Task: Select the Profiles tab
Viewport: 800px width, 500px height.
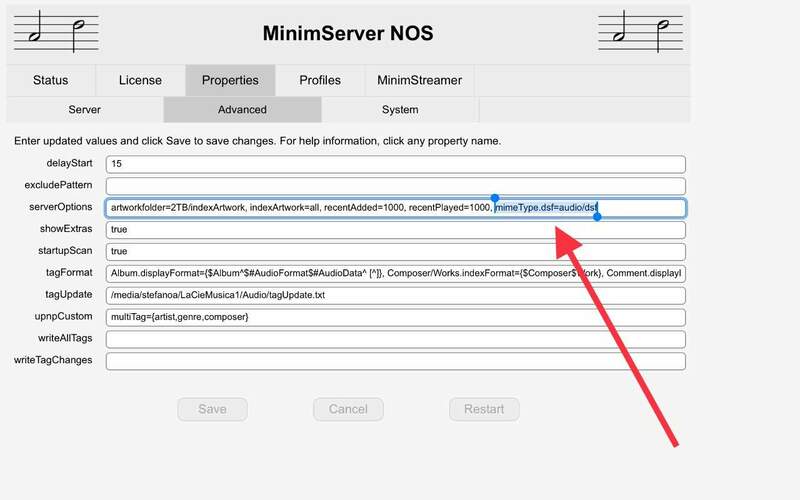Action: point(320,80)
